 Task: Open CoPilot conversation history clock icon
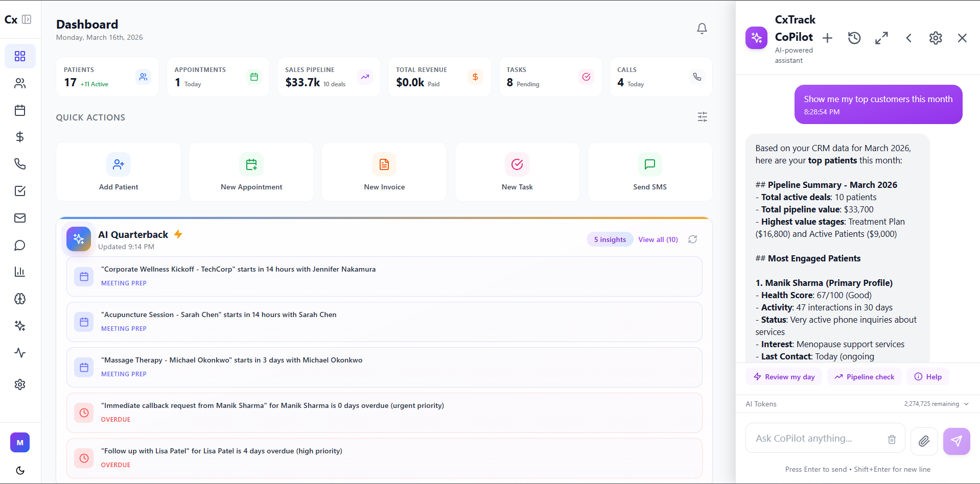coord(854,38)
